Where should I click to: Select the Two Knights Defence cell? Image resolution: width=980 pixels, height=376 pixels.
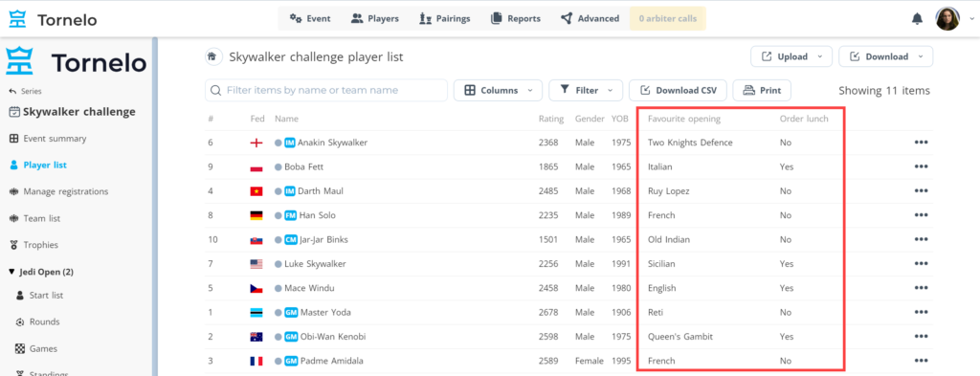690,143
